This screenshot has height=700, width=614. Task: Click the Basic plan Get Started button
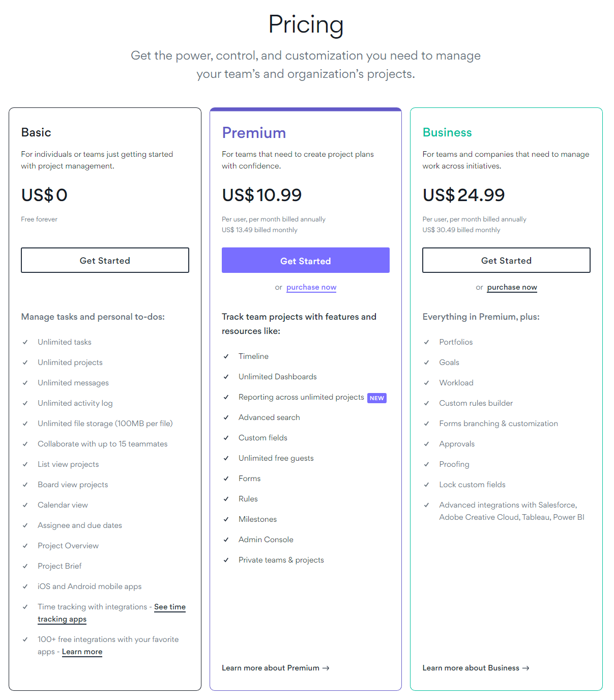click(105, 260)
